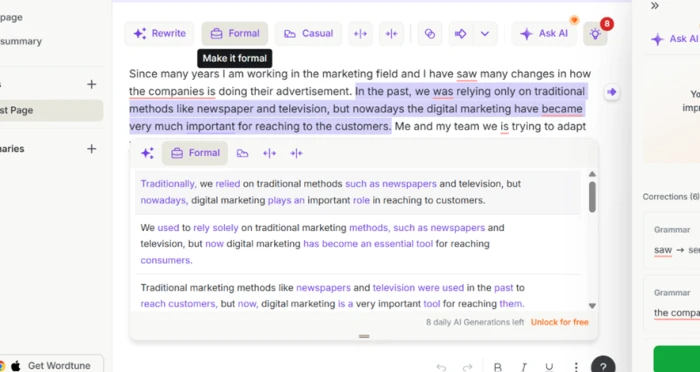Collapse the right panel with double chevron
This screenshot has width=700, height=372.
coord(654,5)
